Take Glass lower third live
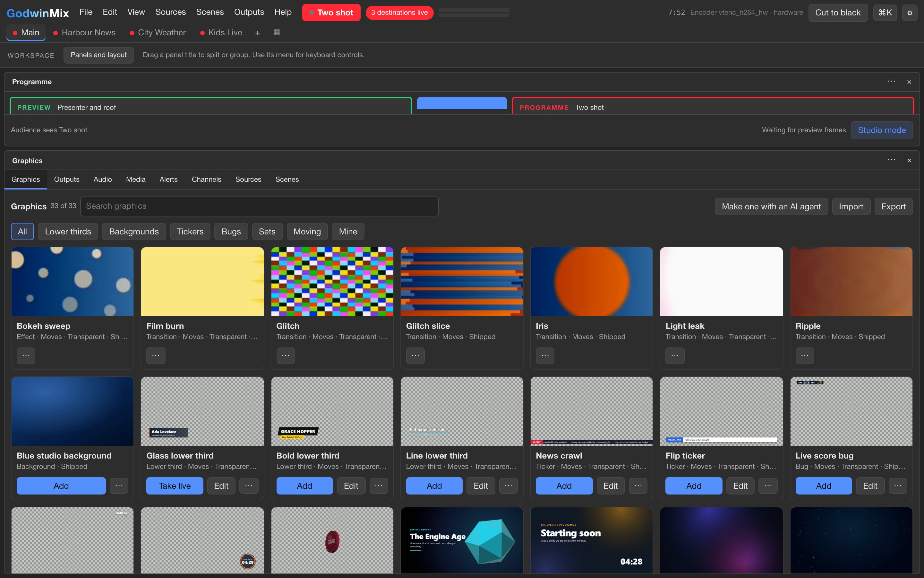This screenshot has width=924, height=578. point(175,486)
